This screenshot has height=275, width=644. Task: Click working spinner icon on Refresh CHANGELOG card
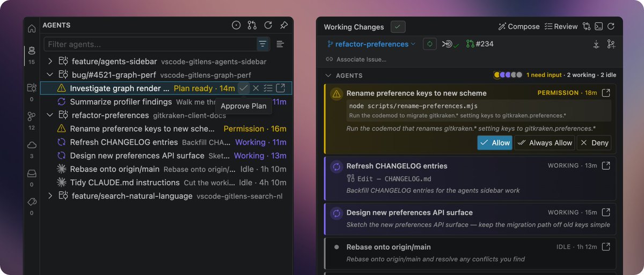tap(336, 167)
